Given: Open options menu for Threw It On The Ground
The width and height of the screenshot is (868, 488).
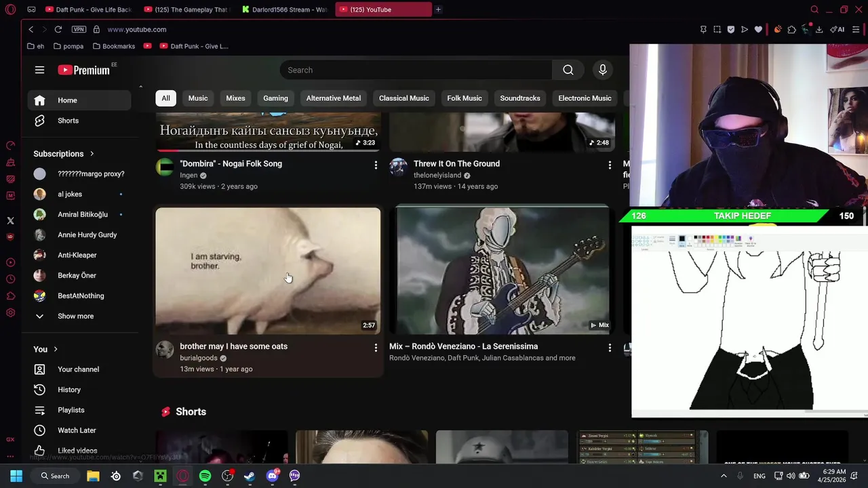Looking at the screenshot, I should [x=610, y=165].
